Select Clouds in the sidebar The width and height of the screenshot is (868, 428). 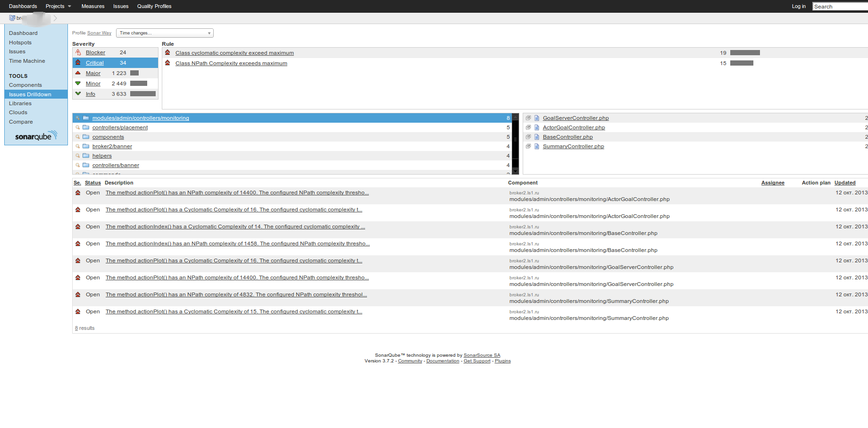coord(18,112)
